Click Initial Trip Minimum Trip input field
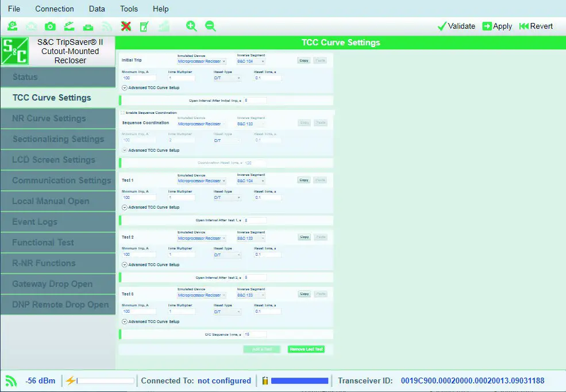 [x=139, y=78]
